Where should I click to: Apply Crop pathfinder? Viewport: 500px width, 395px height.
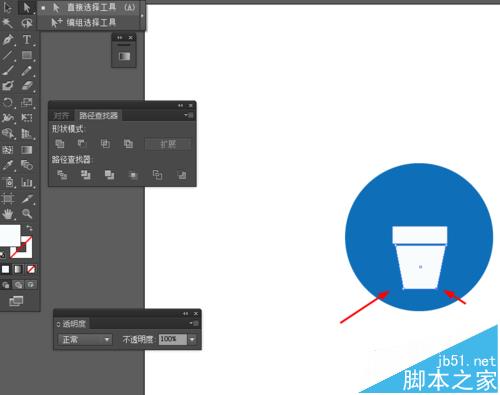tap(133, 175)
